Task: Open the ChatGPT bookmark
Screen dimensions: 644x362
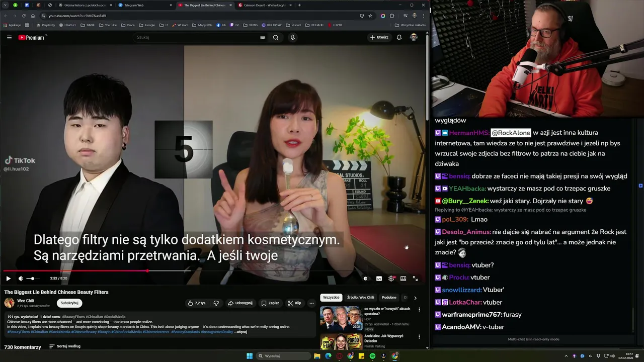Action: tap(67, 25)
